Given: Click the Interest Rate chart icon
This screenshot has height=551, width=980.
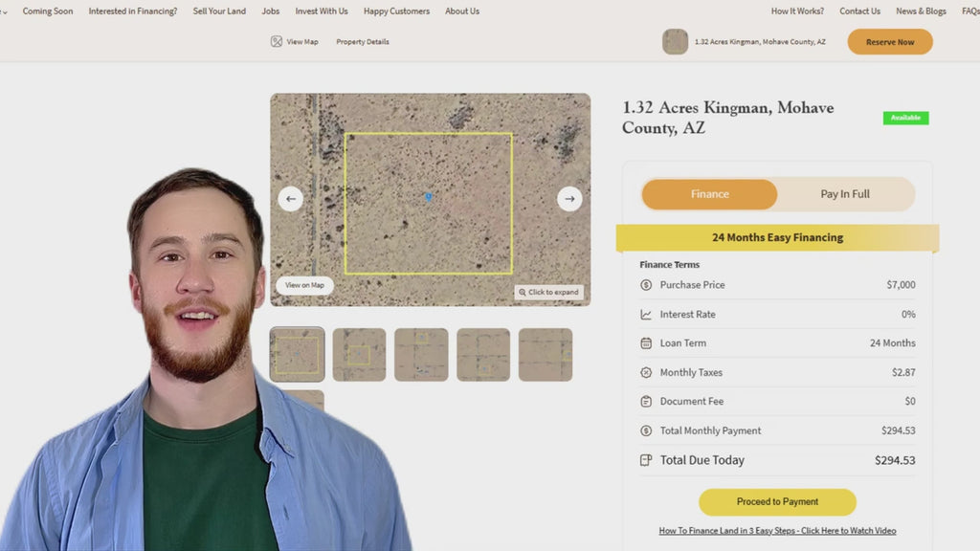Looking at the screenshot, I should (x=646, y=315).
